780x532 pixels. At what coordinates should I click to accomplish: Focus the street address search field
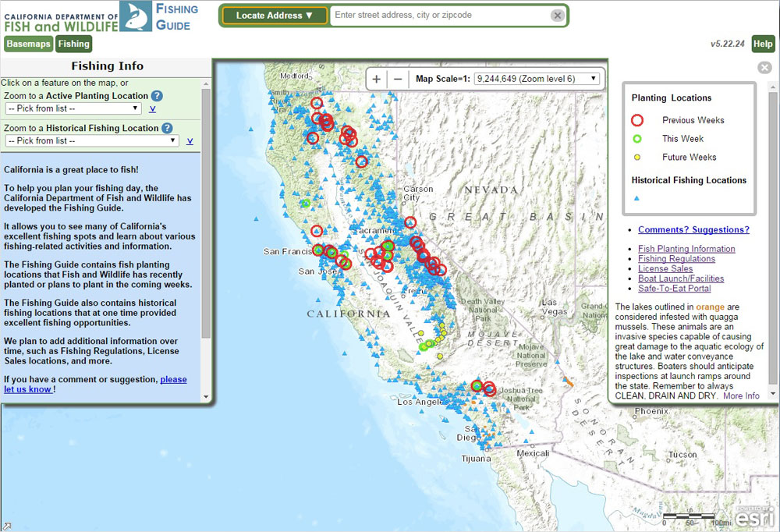point(441,16)
